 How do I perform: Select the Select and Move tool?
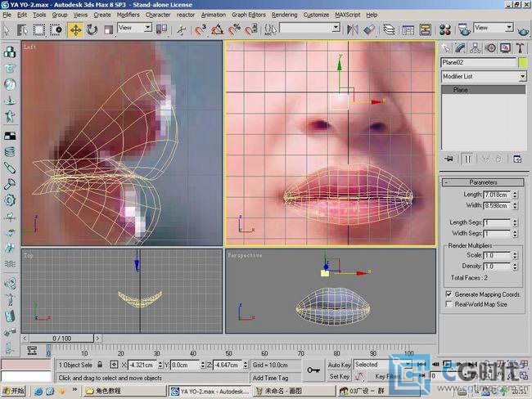tap(75, 29)
